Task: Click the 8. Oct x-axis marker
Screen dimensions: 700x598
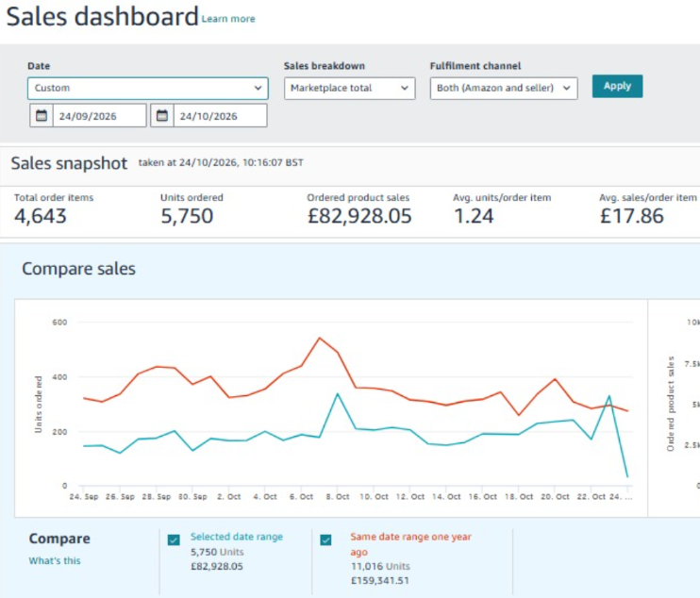Action: pos(338,497)
